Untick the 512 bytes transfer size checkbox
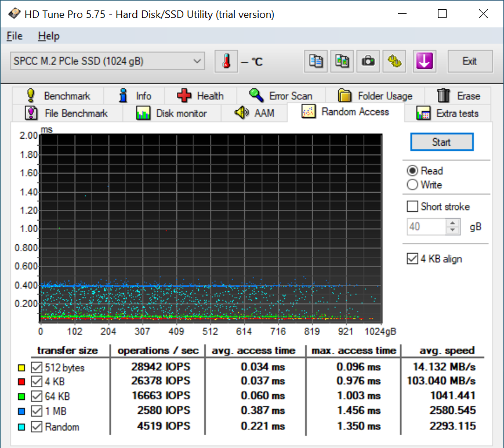Viewport: 504px width, 448px height. (37, 367)
